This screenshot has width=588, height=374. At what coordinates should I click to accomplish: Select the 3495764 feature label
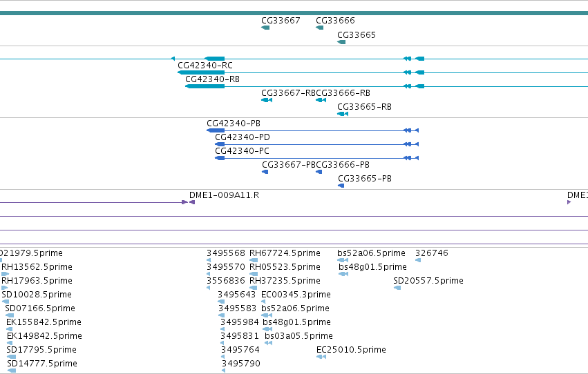click(x=240, y=351)
